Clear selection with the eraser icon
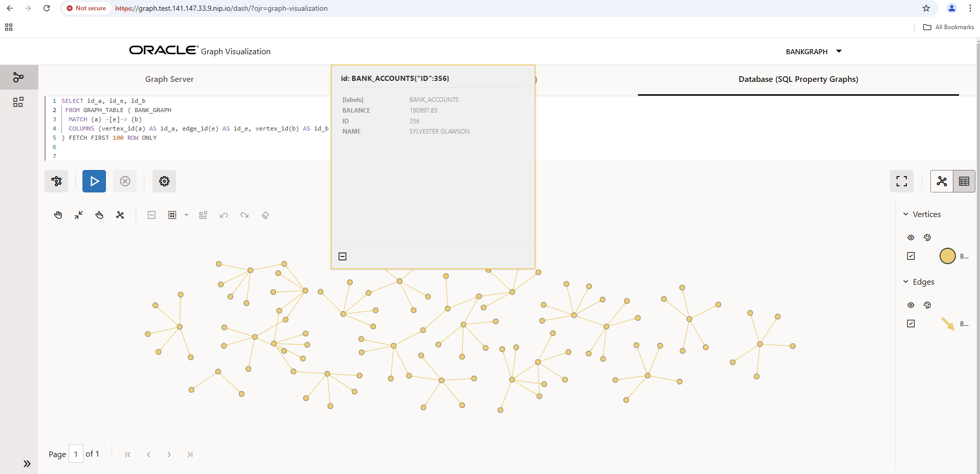This screenshot has height=474, width=980. (x=265, y=215)
